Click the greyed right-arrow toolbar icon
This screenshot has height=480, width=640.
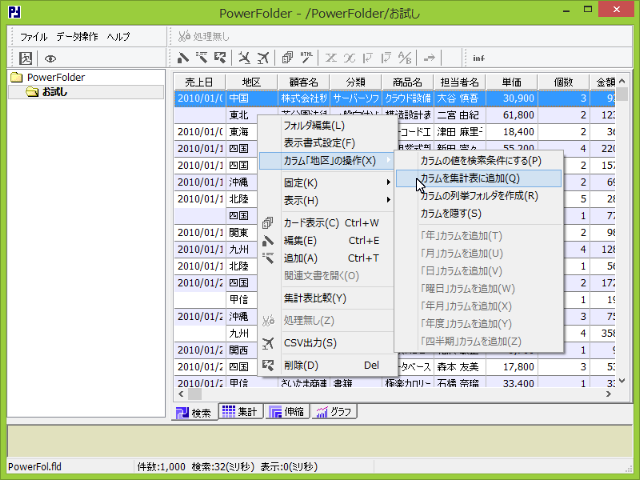(x=429, y=58)
